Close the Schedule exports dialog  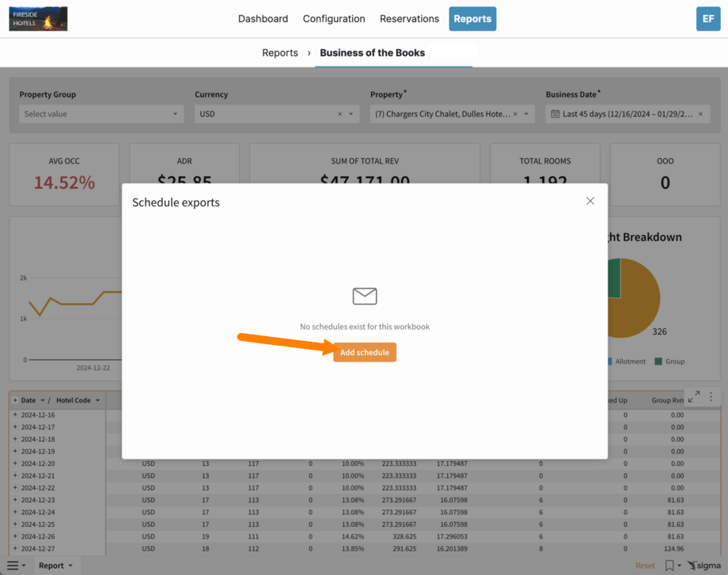pyautogui.click(x=590, y=201)
